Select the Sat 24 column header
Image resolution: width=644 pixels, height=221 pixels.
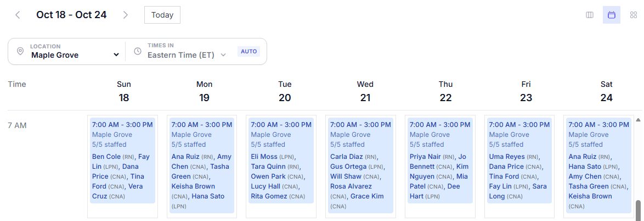(606, 91)
